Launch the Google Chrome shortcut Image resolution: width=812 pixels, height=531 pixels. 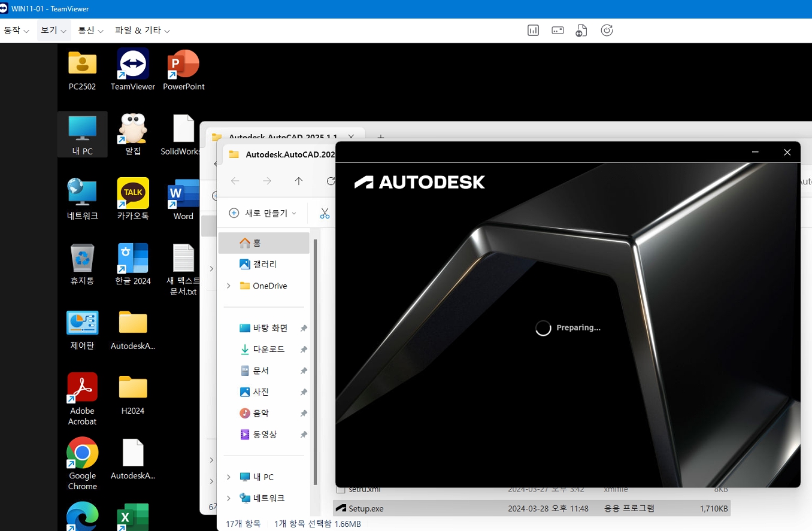pos(82,463)
